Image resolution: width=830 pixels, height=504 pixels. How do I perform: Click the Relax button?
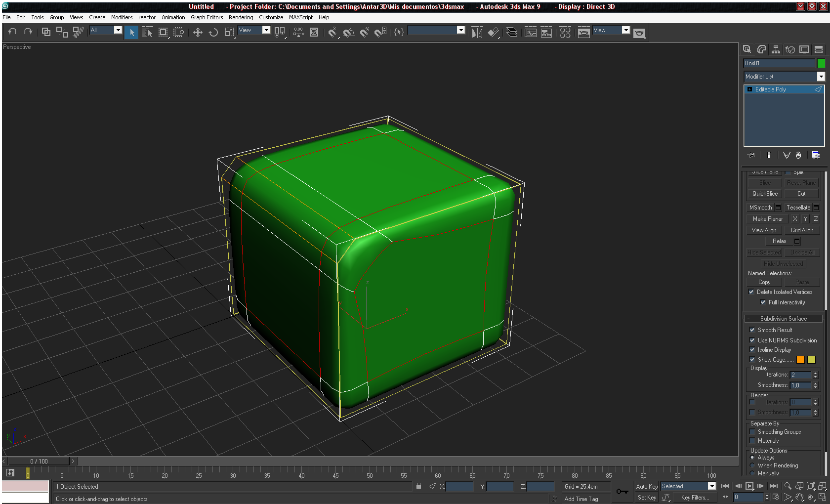(780, 241)
